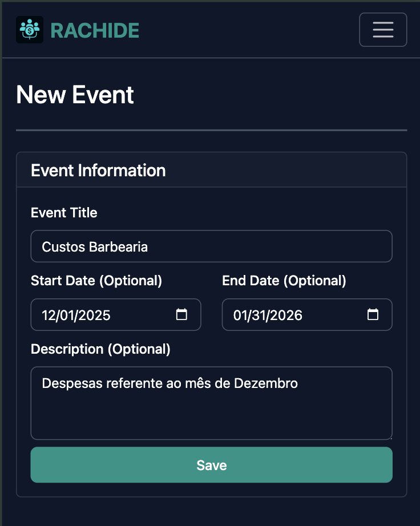Click the hamburger icon at top right

382,30
